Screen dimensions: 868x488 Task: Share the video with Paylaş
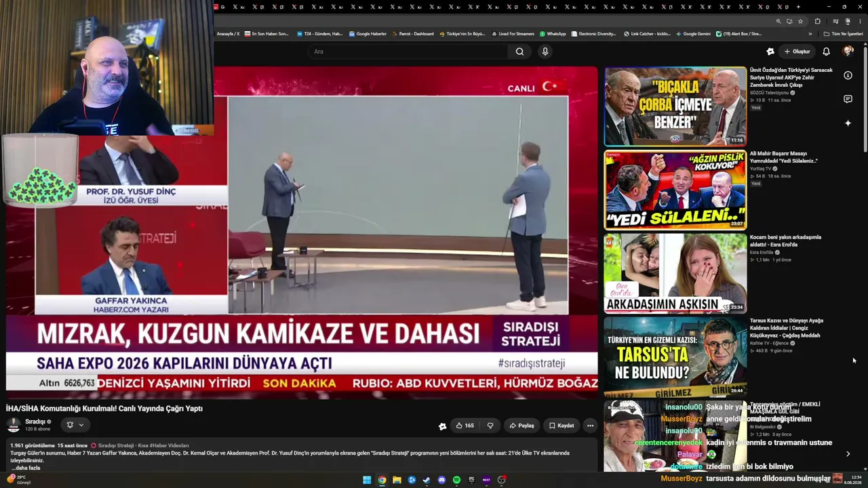pyautogui.click(x=522, y=426)
